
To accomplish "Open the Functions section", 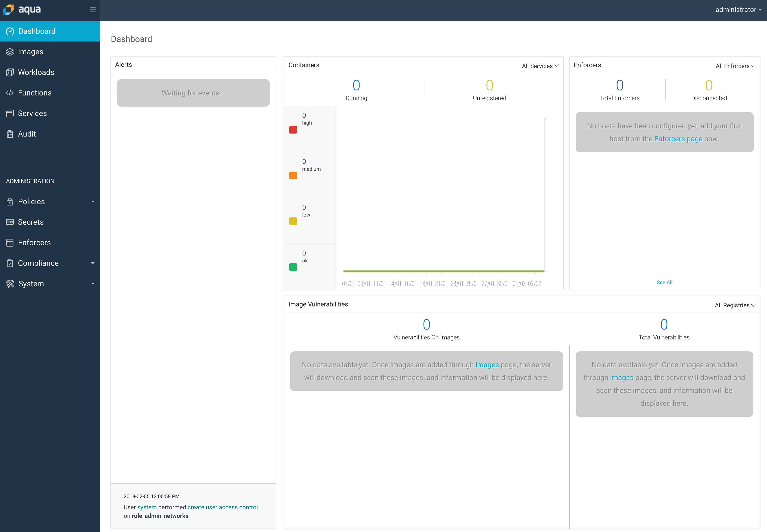I will tap(34, 93).
